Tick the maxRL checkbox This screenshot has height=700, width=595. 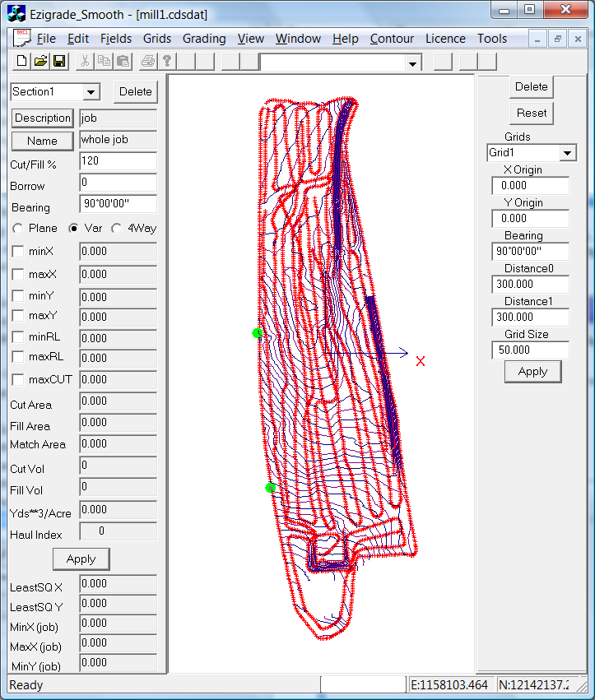coord(19,357)
